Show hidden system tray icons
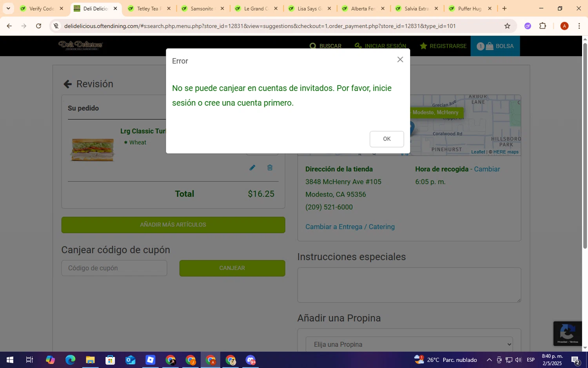 489,360
